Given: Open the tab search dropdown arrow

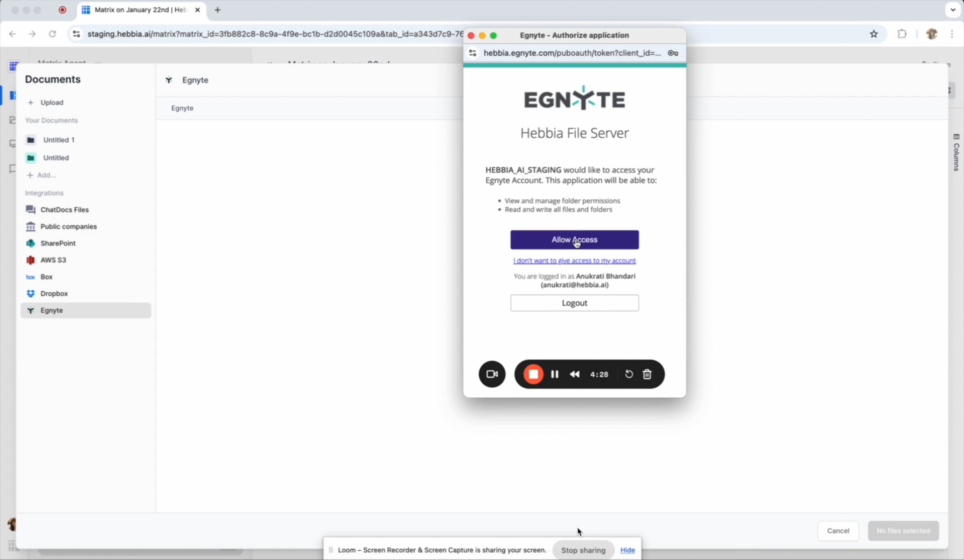Looking at the screenshot, I should click(953, 10).
